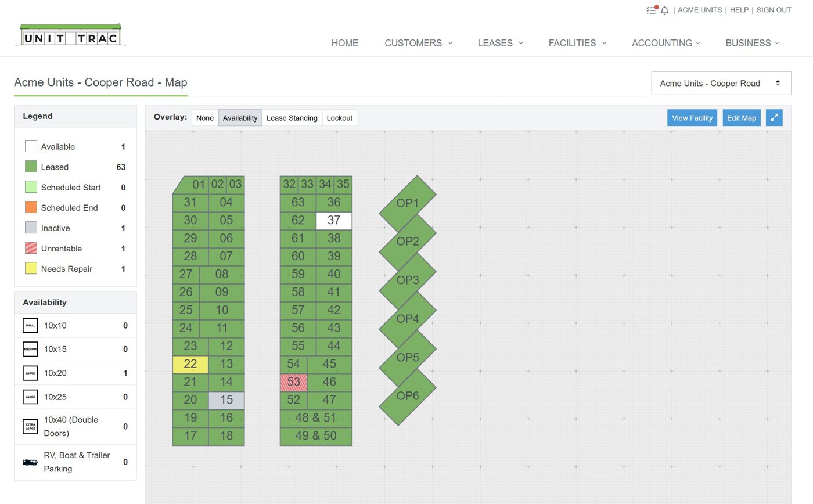Select the None overlay option
This screenshot has width=813, height=504.
[205, 118]
